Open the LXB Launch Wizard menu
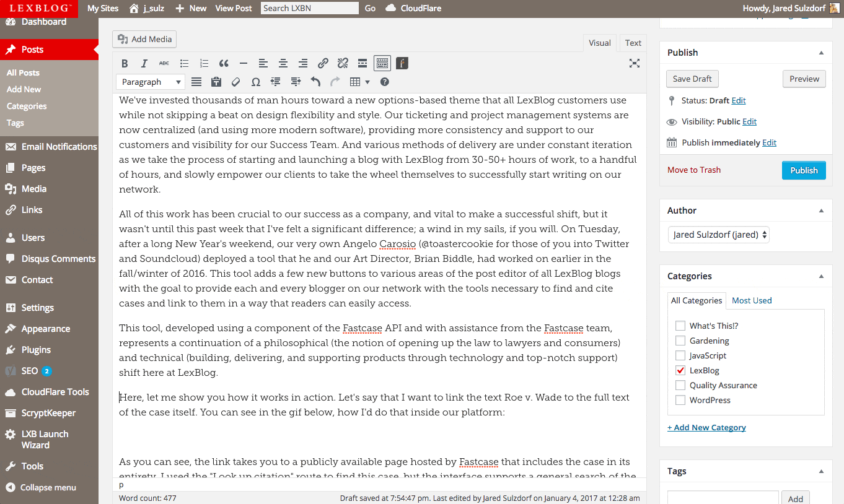The width and height of the screenshot is (844, 504). coord(49,440)
